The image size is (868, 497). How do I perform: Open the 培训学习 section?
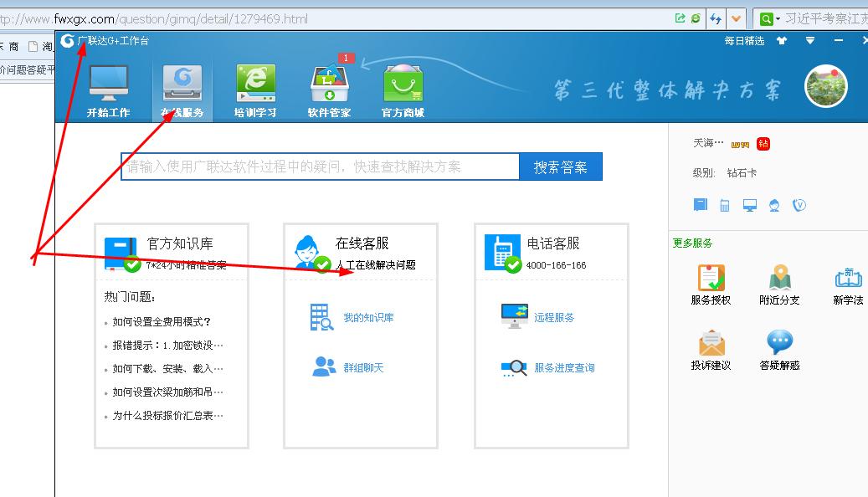(x=255, y=90)
